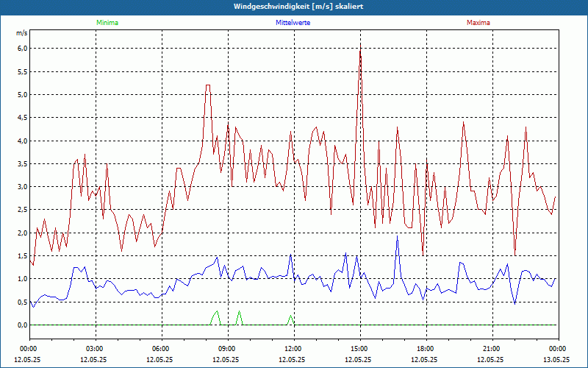Click the 5,0 y-axis value
This screenshot has height=368, width=588.
click(x=23, y=95)
